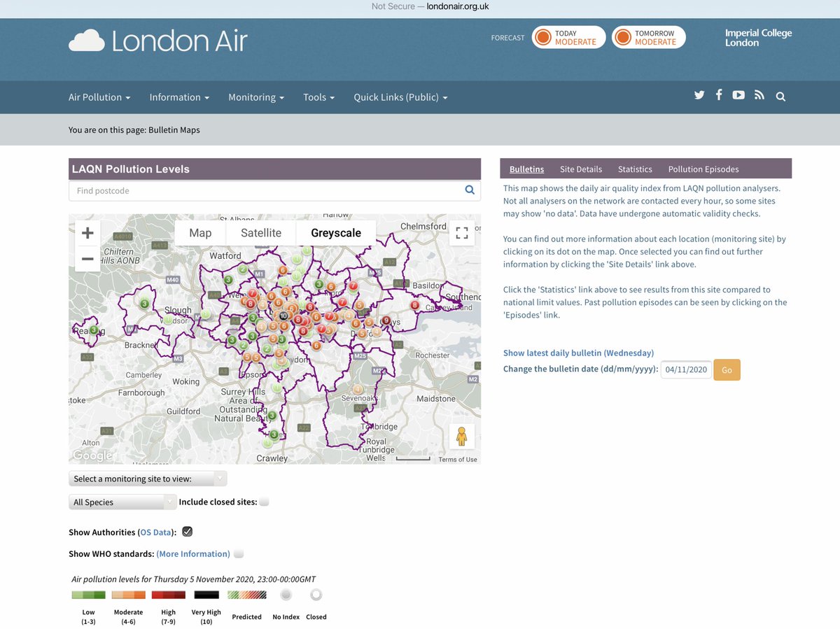Switch to the Statistics tab

tap(635, 169)
